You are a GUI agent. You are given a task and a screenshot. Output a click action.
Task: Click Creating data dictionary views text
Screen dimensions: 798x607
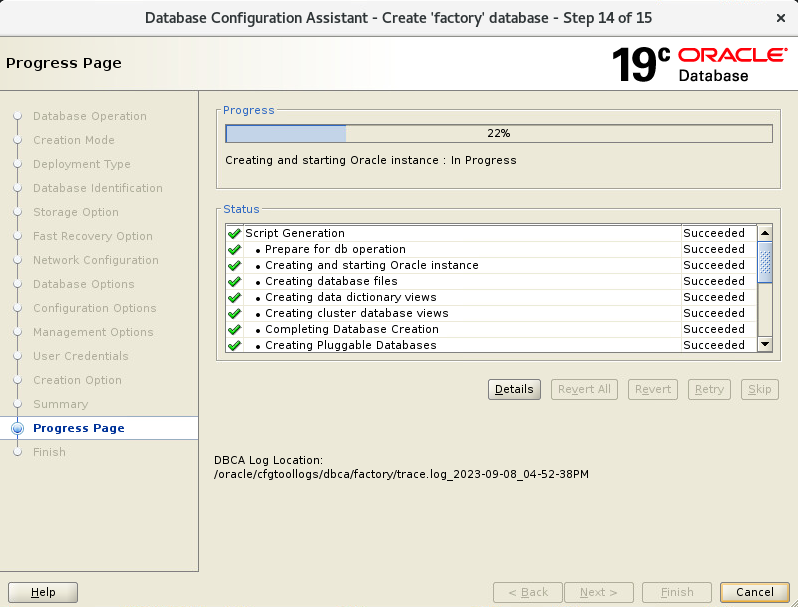click(351, 297)
